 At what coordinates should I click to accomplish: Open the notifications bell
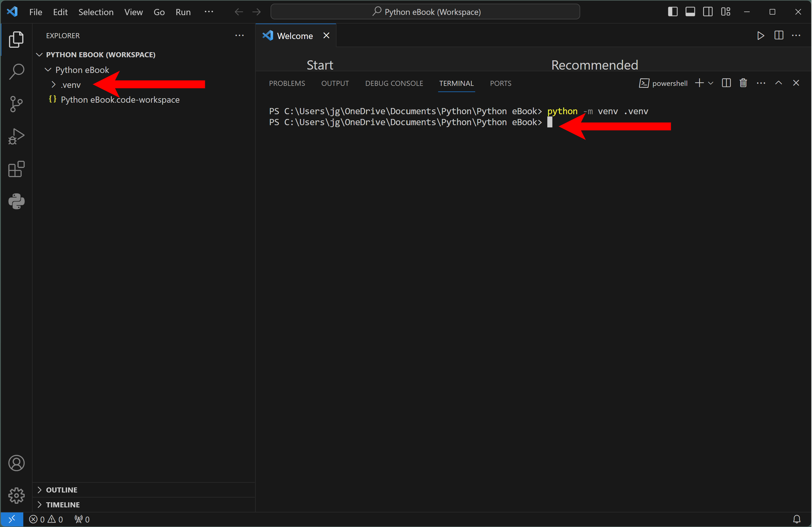[x=797, y=519]
